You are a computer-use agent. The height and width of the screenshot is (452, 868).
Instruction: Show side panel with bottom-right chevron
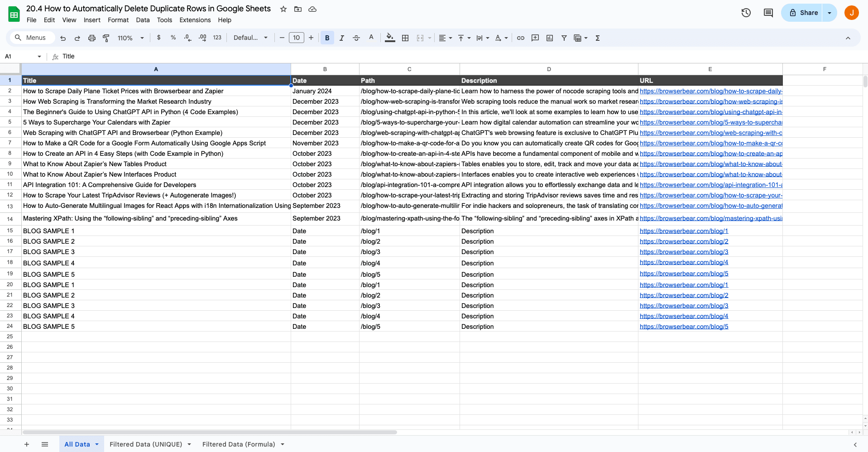point(855,445)
